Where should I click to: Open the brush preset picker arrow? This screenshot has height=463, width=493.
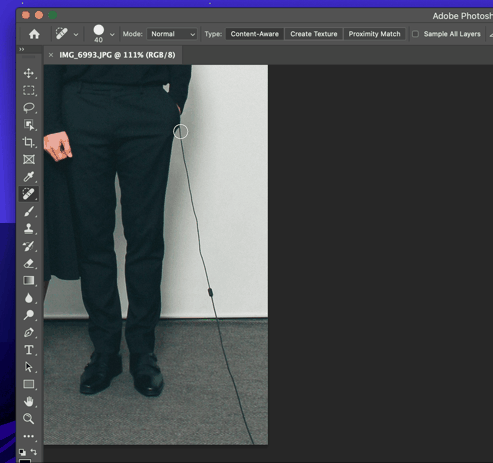[112, 34]
